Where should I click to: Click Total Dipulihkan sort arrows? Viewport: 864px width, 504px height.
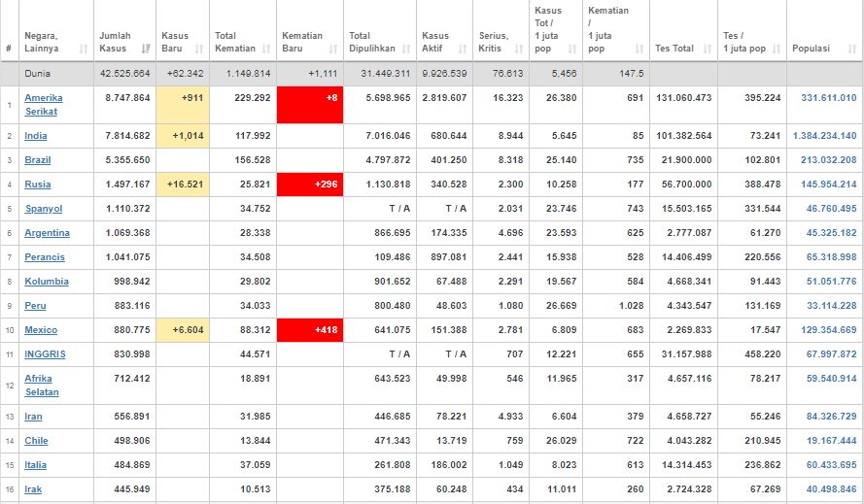[x=406, y=49]
